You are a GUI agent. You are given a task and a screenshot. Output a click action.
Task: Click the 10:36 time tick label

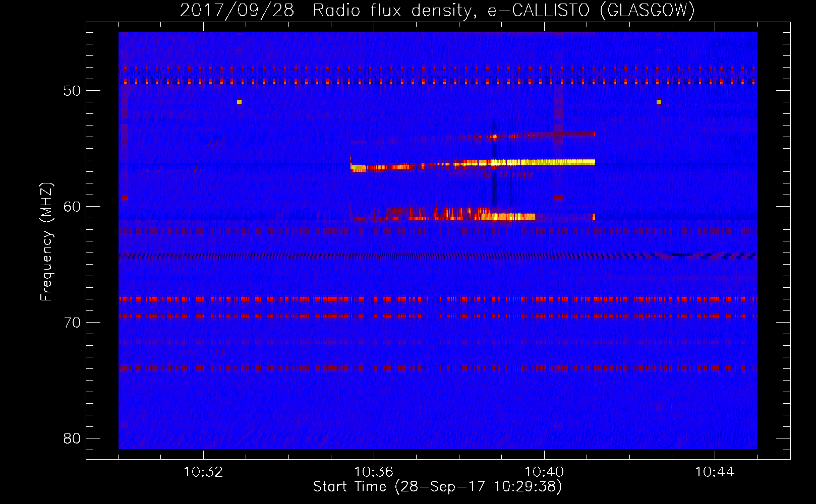coord(374,472)
